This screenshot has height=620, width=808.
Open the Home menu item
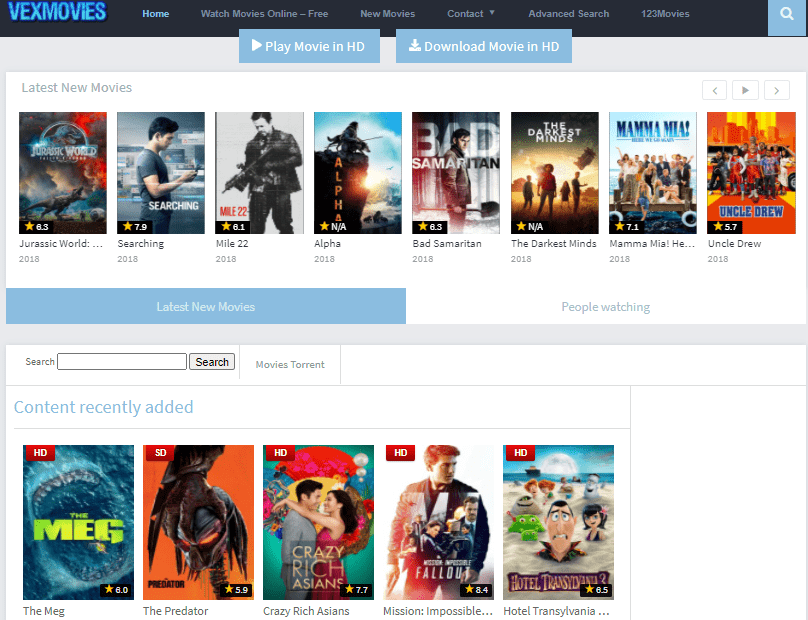(x=156, y=14)
